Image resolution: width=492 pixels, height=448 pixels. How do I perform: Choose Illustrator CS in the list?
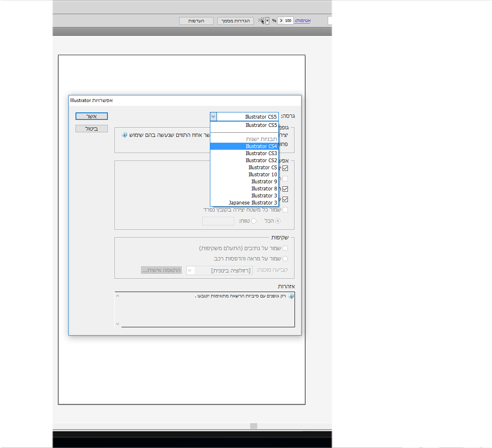[244, 168]
